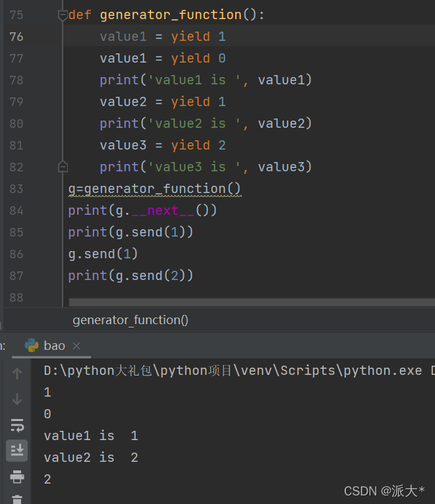Screen dimensions: 435x504
Task: Click the code 'g.send(1)' on line 86
Action: coord(103,254)
